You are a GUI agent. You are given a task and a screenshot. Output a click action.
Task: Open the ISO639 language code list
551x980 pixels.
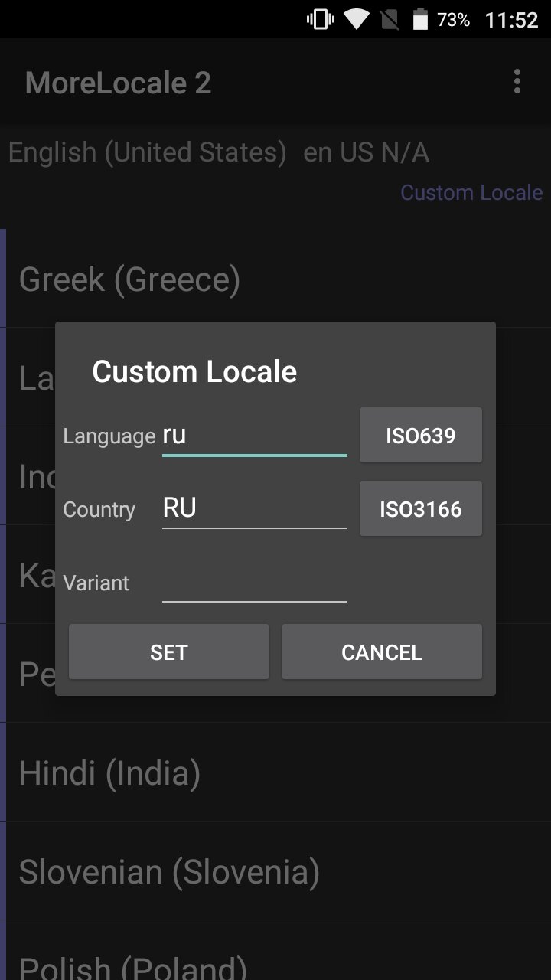point(420,436)
